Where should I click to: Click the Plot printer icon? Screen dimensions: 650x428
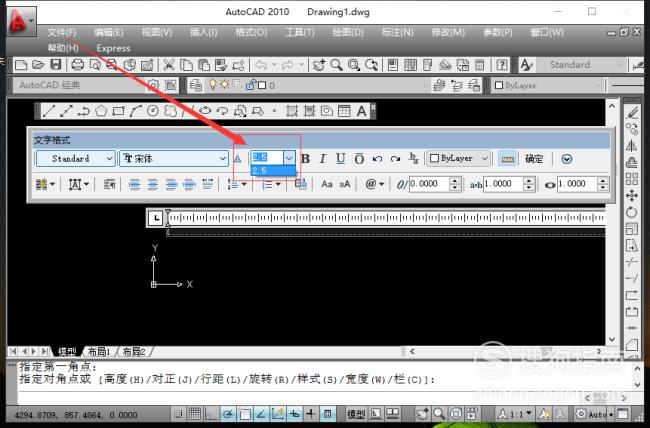(x=78, y=65)
